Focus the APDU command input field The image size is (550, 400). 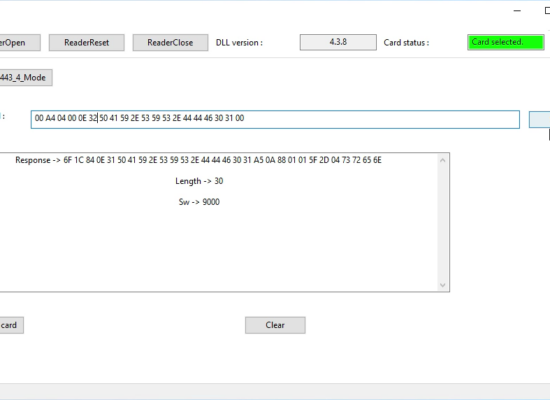[275, 119]
